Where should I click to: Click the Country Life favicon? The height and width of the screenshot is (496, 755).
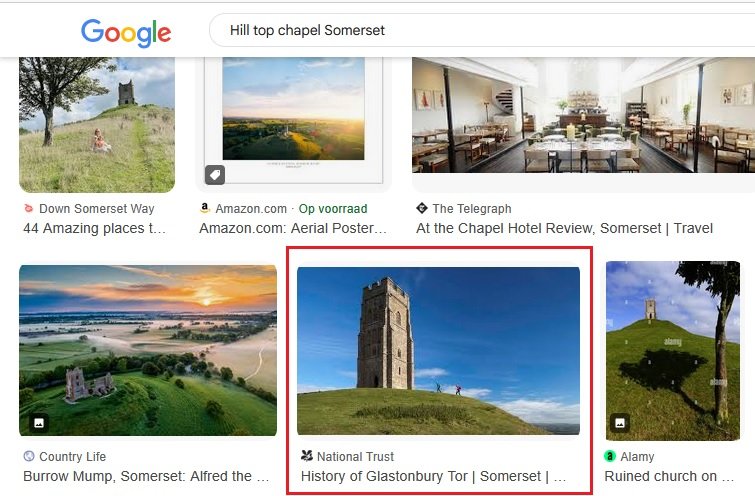[x=28, y=456]
